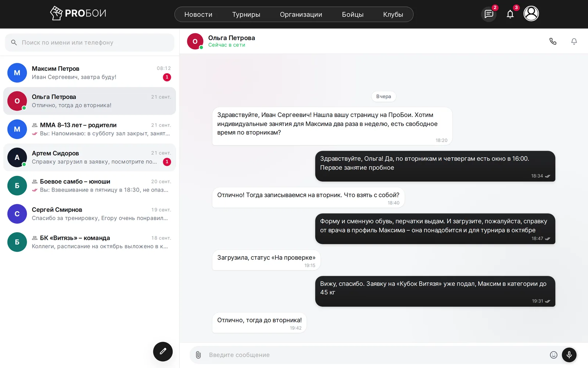Compose new chat with pencil button
Screen dimensions: 588x368
tap(163, 351)
